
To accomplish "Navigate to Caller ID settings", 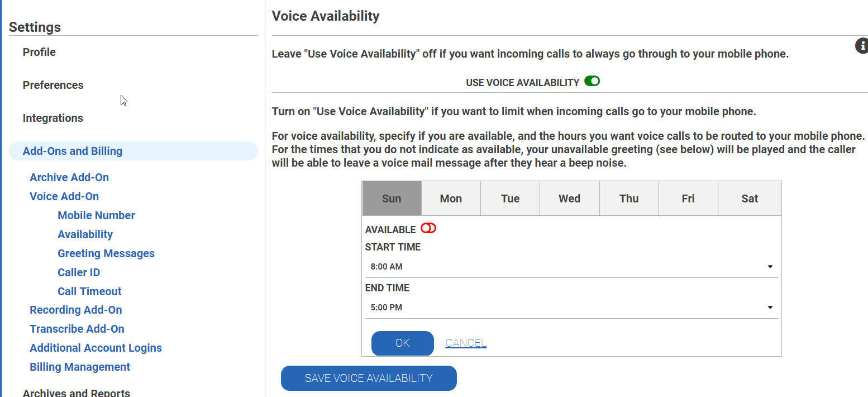I will point(79,272).
